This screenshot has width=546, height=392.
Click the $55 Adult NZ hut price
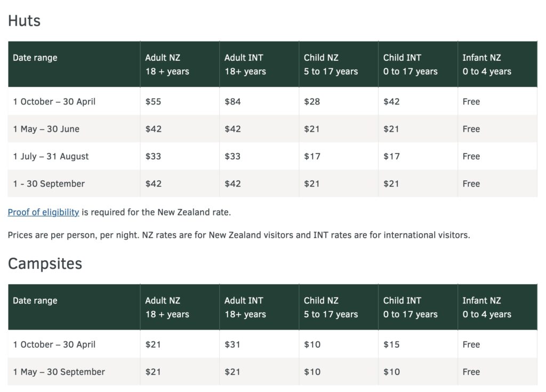click(x=154, y=101)
